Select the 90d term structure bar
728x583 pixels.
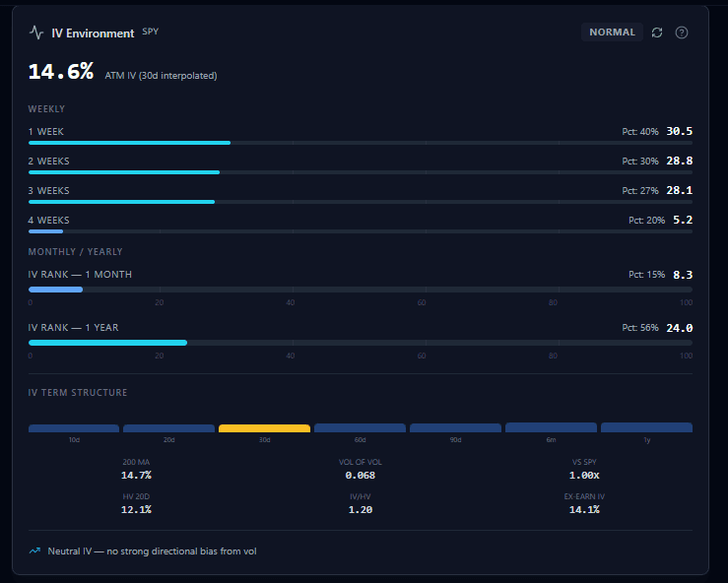455,428
